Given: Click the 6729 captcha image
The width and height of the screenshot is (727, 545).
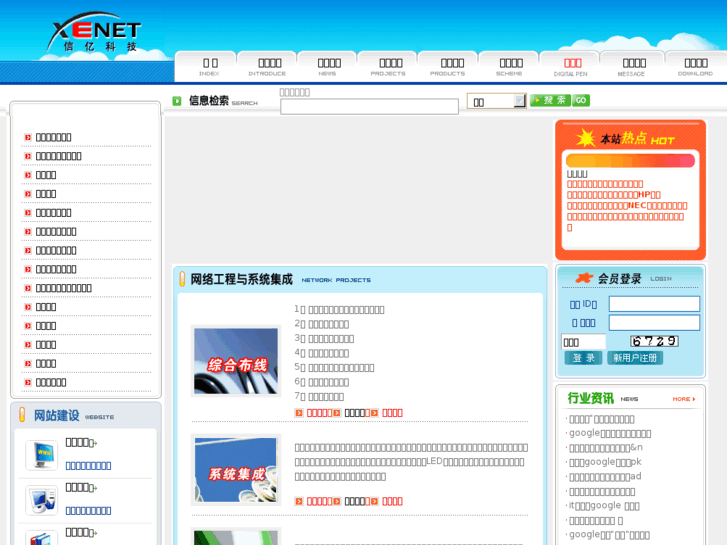Looking at the screenshot, I should click(654, 341).
